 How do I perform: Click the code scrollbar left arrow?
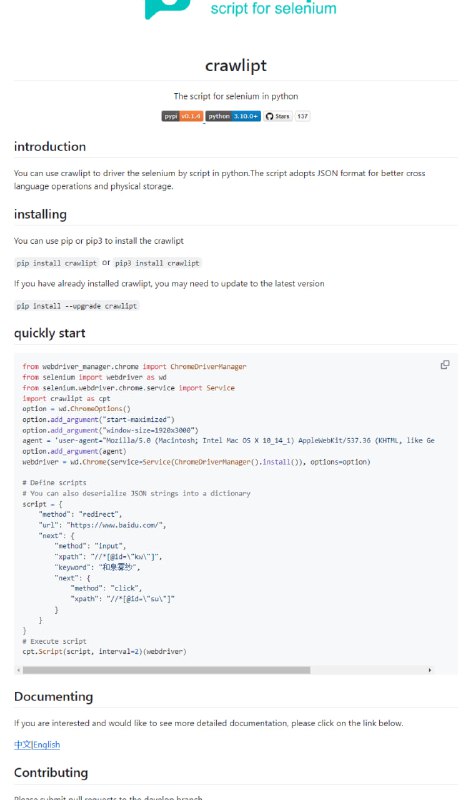pyautogui.click(x=19, y=670)
